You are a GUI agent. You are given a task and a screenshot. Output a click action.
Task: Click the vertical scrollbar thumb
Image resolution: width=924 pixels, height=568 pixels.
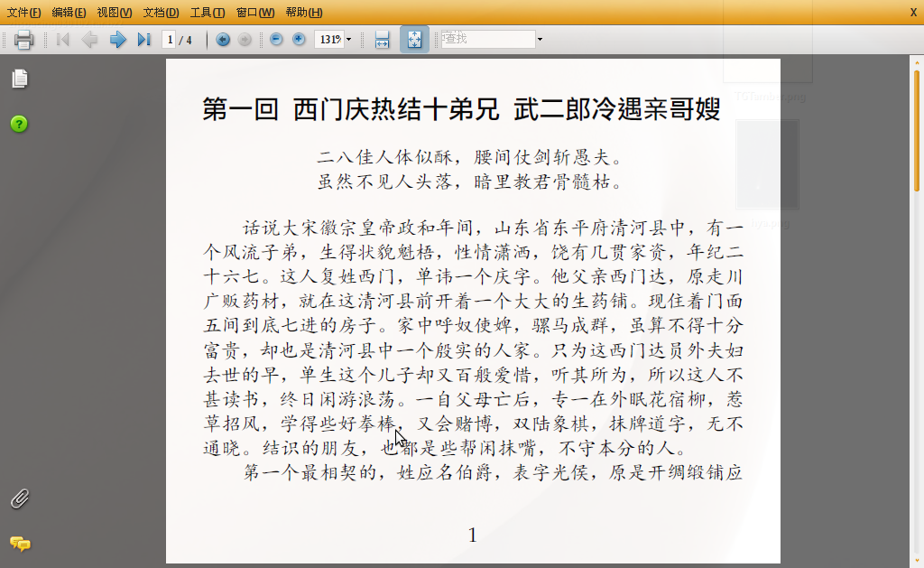coord(917,130)
